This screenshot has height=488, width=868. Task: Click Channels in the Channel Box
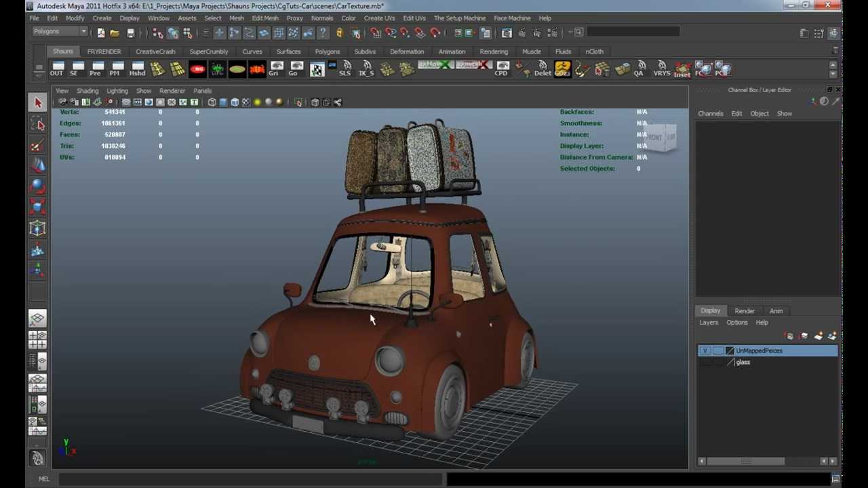coord(710,114)
